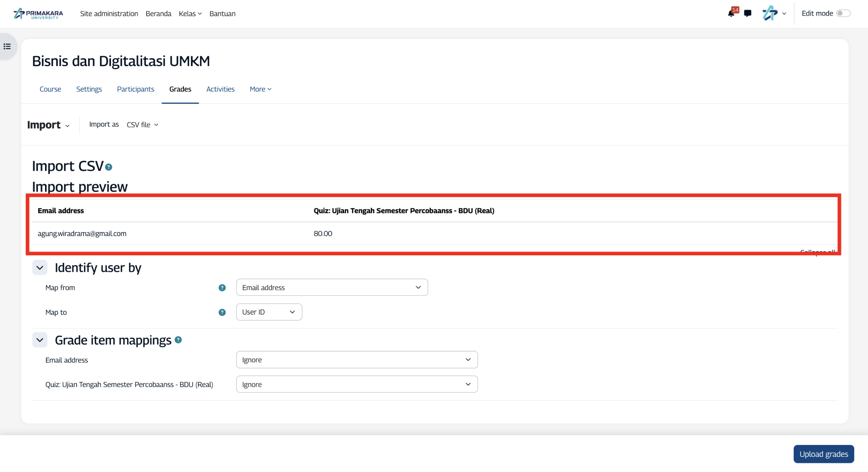Collapse the Grade item mappings section
The image size is (868, 472).
tap(40, 340)
